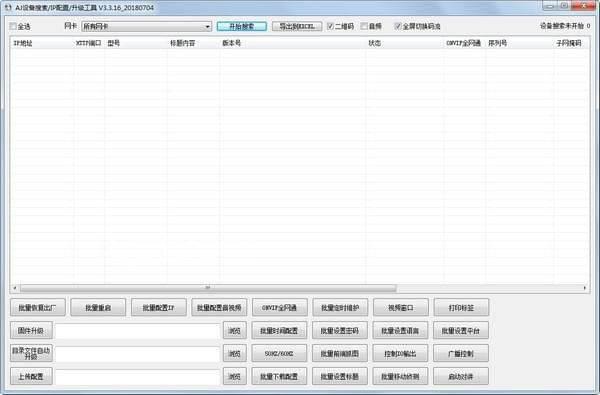Click the 批量定时维护 button
600x395 pixels.
[x=340, y=307]
